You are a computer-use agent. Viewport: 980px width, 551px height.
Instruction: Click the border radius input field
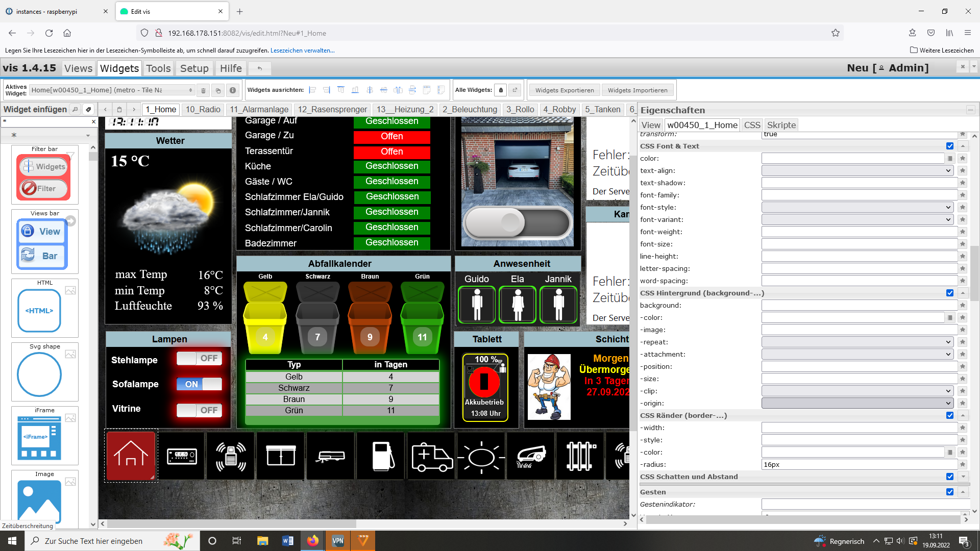click(x=859, y=464)
